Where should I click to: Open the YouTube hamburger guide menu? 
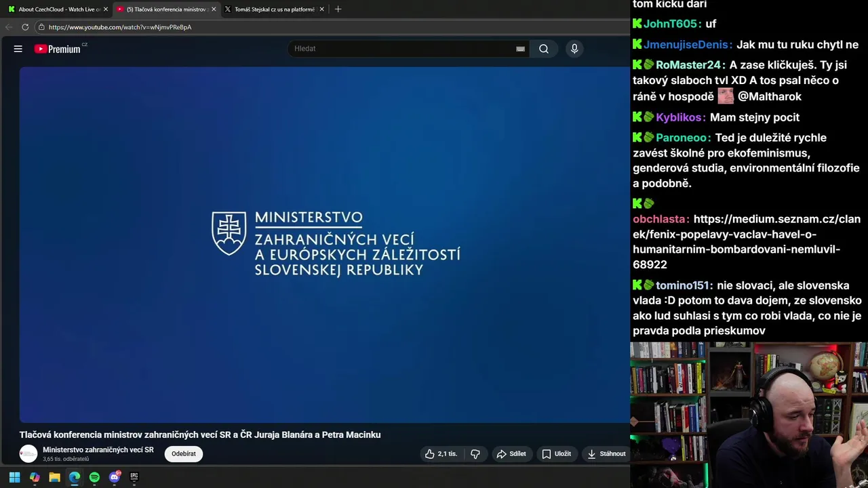point(18,49)
